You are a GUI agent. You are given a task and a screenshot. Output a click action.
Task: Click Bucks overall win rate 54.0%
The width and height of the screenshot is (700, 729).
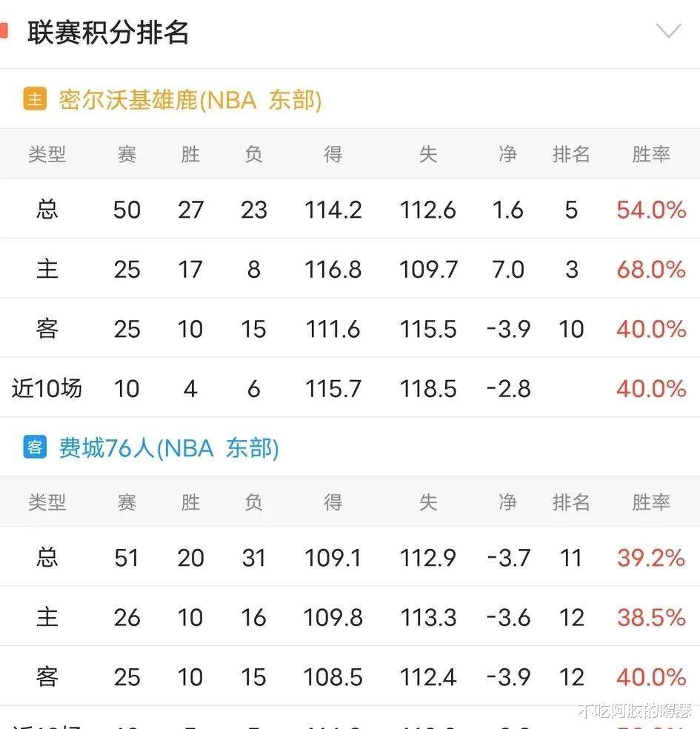click(x=650, y=210)
